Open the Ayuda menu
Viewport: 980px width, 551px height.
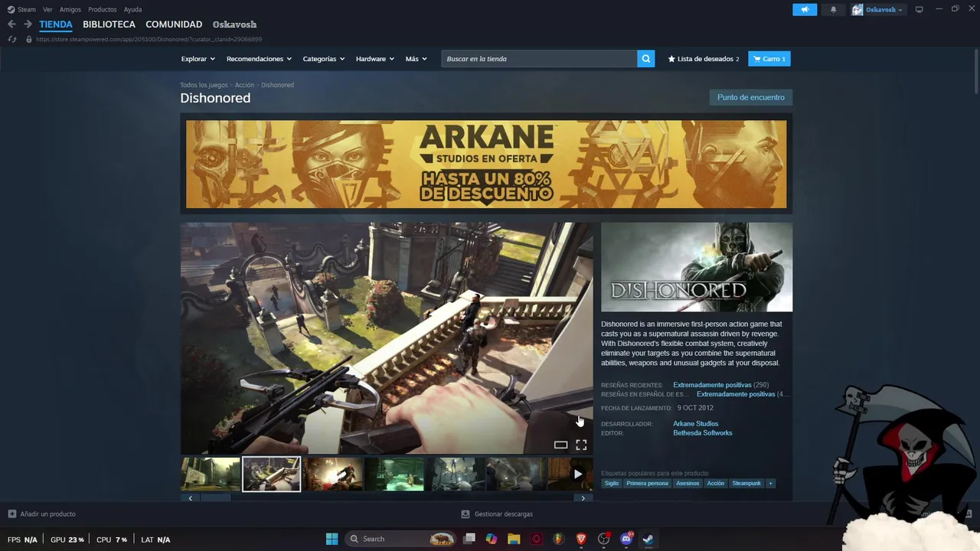click(x=132, y=9)
